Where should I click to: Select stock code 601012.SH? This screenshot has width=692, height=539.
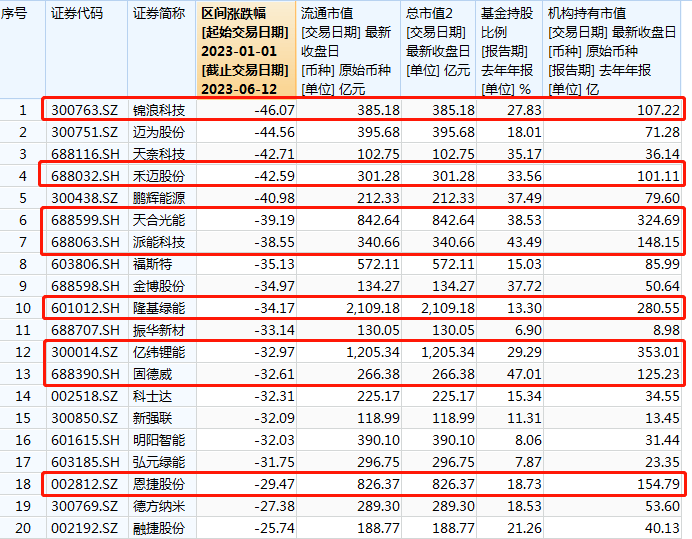(85, 308)
